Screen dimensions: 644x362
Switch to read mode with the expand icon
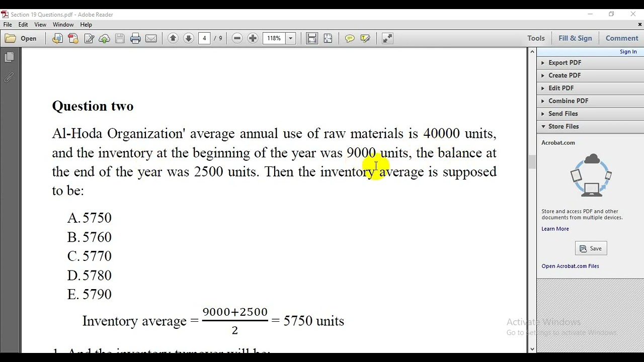(387, 38)
